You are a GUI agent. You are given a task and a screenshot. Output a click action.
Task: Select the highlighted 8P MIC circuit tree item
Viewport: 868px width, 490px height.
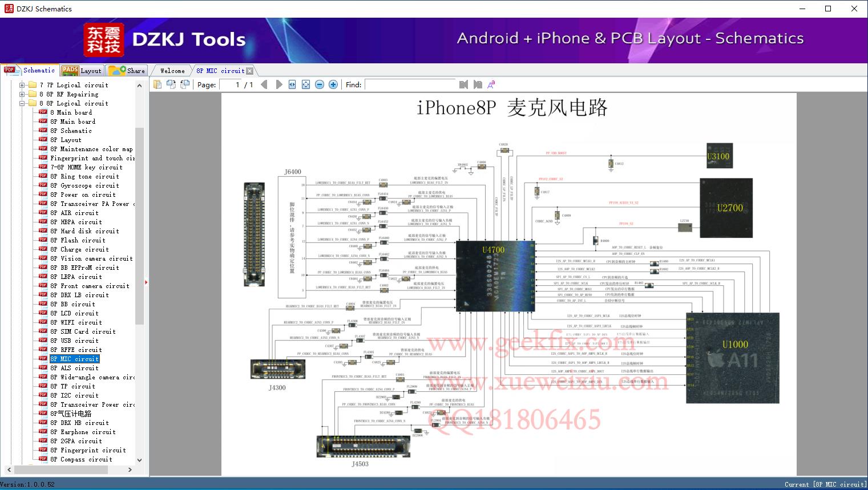pos(74,359)
